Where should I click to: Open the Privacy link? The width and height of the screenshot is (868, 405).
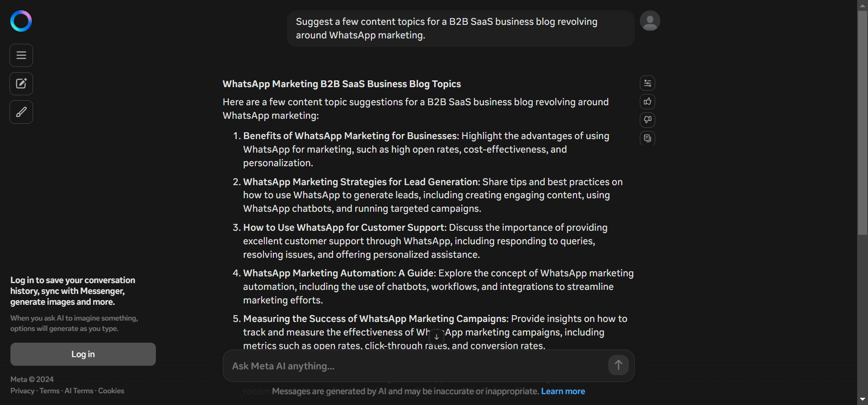(x=21, y=391)
